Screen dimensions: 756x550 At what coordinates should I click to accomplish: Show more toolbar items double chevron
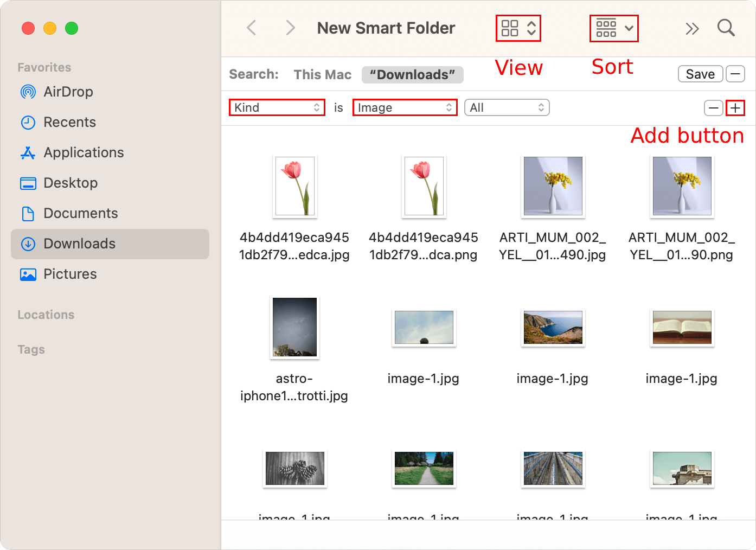coord(692,28)
